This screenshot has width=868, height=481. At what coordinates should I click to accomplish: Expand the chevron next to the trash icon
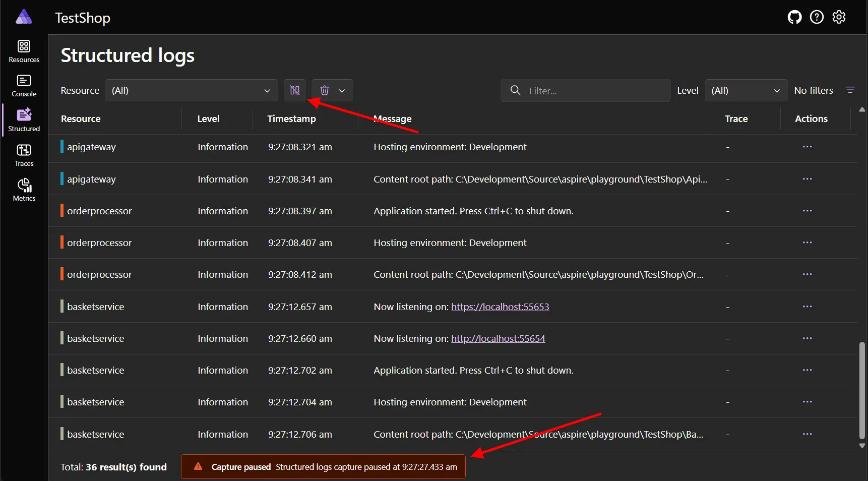click(342, 91)
